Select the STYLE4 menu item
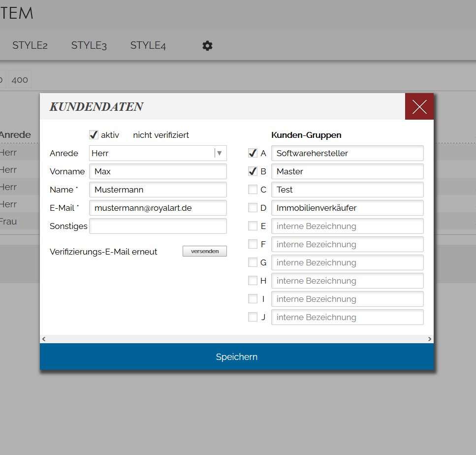This screenshot has width=476, height=455. (148, 45)
